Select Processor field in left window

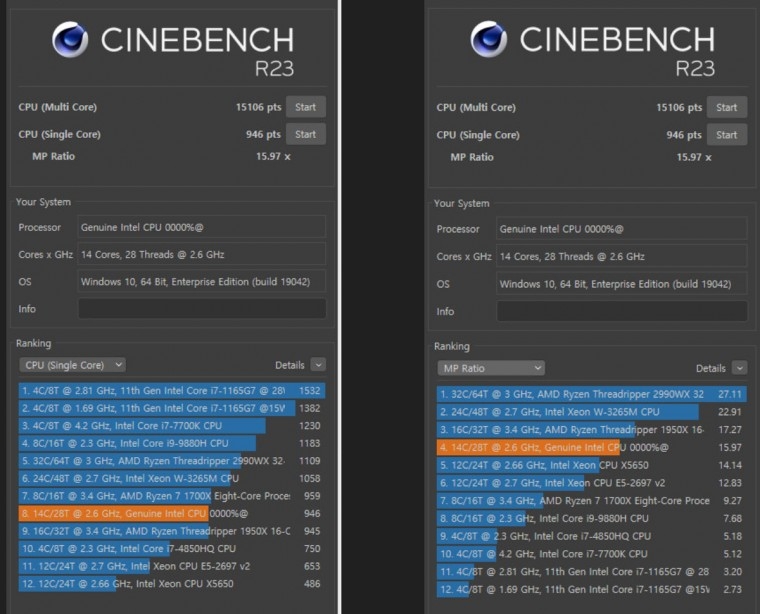(x=202, y=227)
